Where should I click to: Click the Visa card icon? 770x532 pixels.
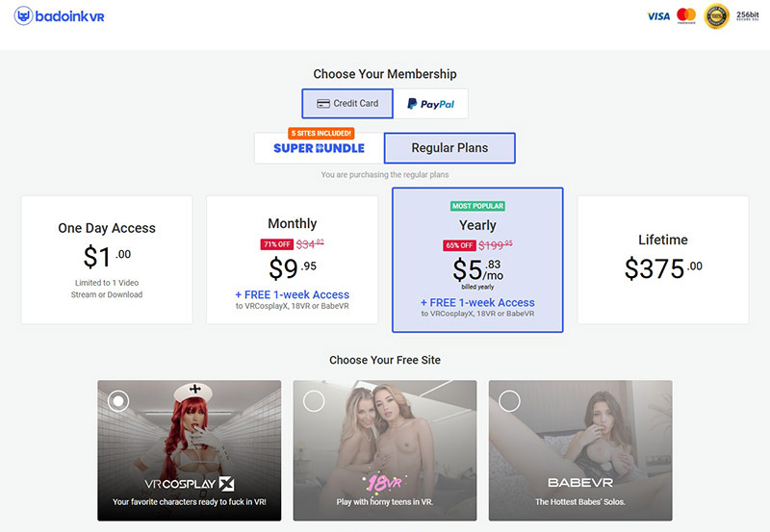(658, 16)
